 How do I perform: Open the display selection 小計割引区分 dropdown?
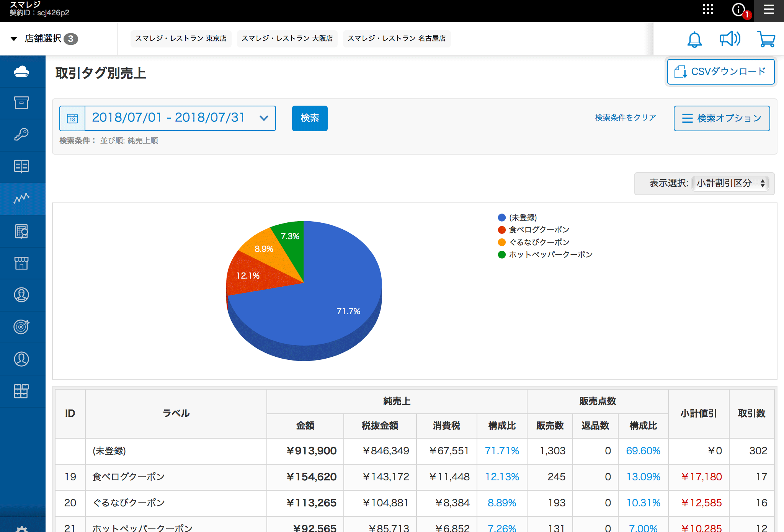pyautogui.click(x=731, y=183)
